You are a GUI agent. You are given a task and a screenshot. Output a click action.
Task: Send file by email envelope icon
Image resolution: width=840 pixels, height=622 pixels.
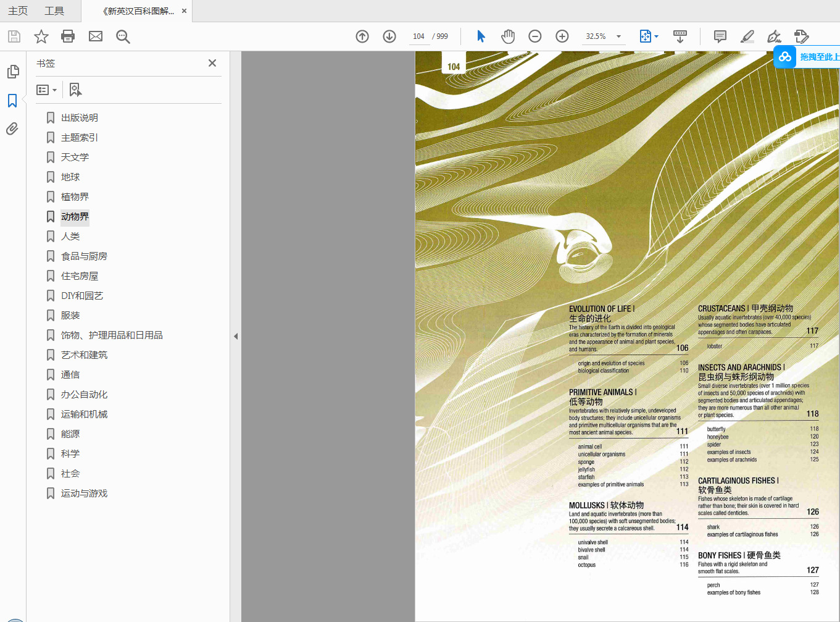pyautogui.click(x=96, y=36)
